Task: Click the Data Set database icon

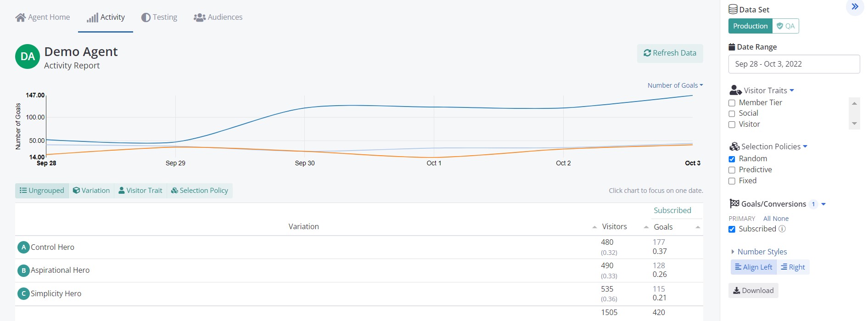Action: pyautogui.click(x=733, y=10)
